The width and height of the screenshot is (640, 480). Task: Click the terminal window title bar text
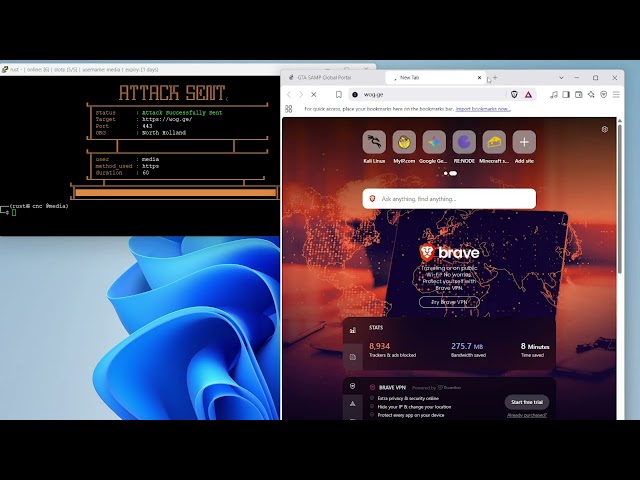pos(84,69)
